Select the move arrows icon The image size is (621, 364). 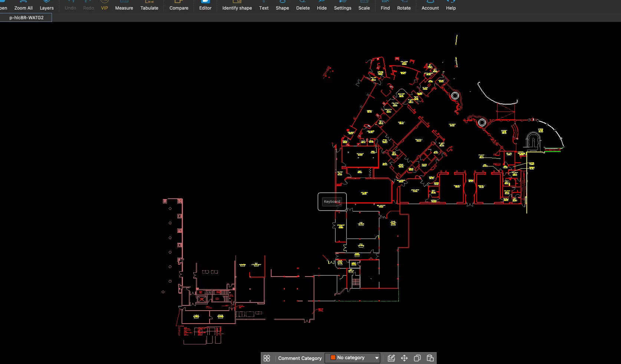(x=404, y=358)
